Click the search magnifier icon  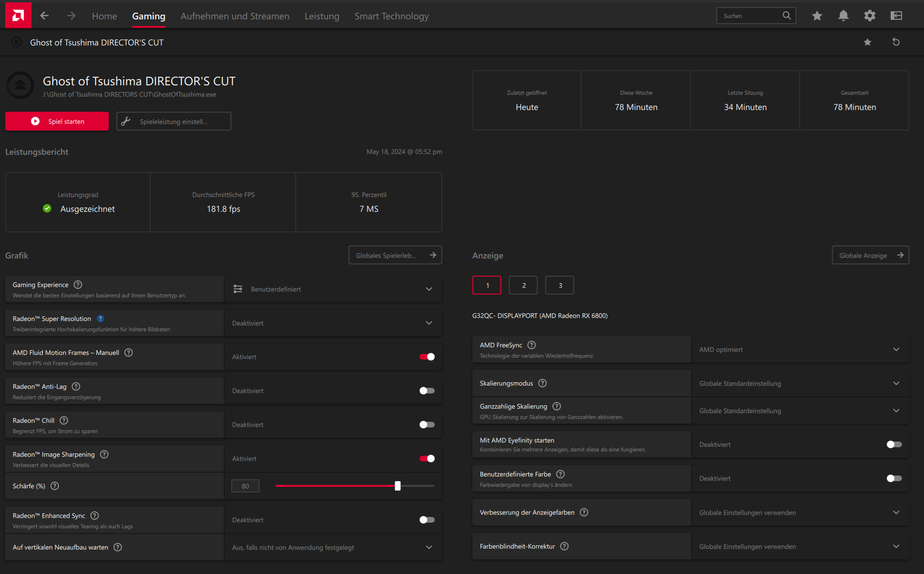(786, 15)
